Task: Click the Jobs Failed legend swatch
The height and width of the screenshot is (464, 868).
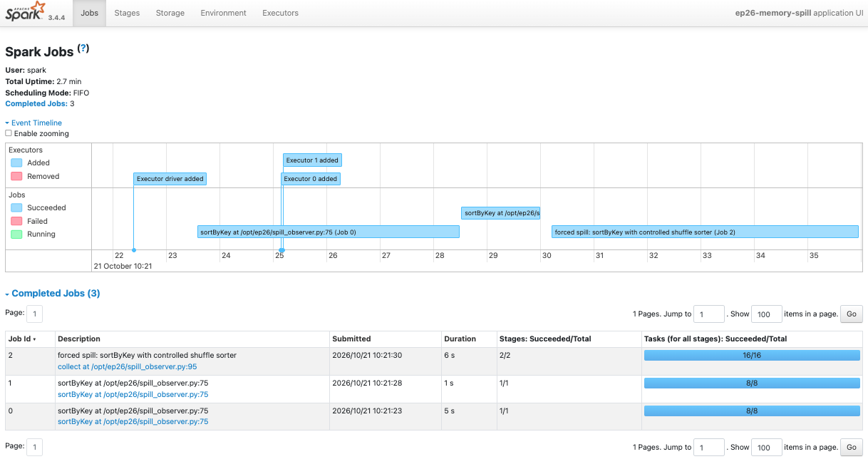Action: [16, 221]
